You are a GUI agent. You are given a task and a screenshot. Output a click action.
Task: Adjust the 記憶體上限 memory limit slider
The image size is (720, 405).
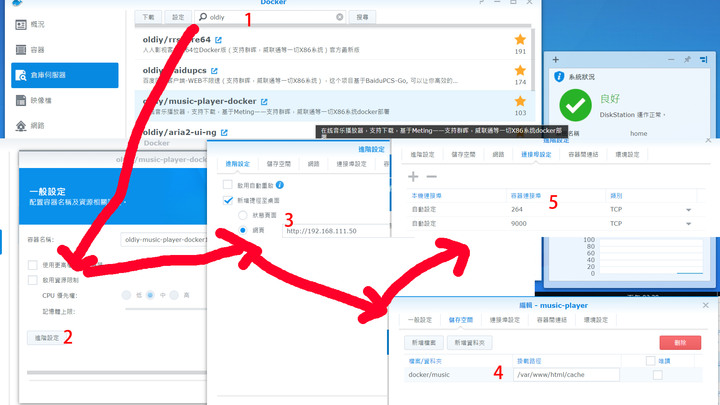(166, 309)
